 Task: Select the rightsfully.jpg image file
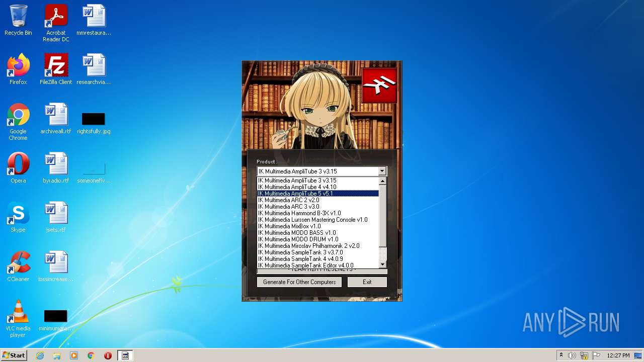[94, 123]
